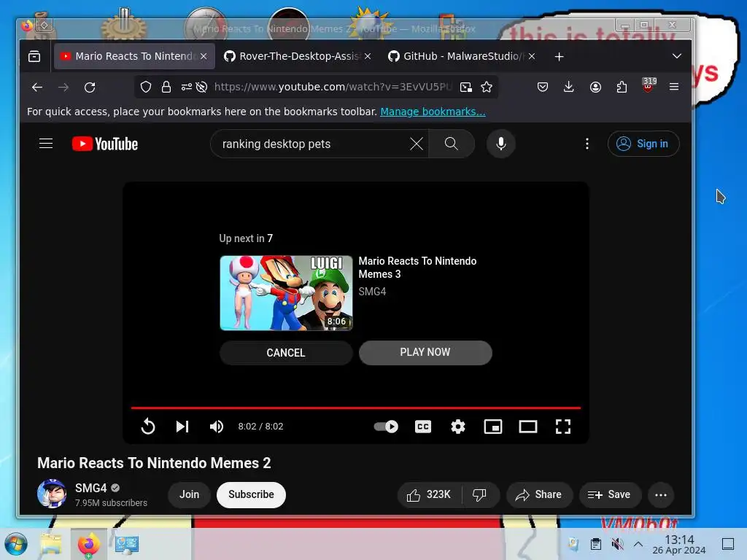The image size is (747, 560).
Task: Open a new browser tab
Action: [x=560, y=57]
